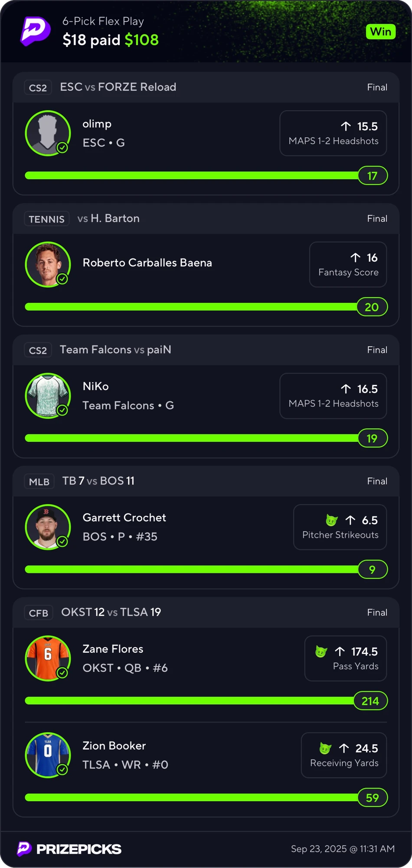
Task: Select the CFB league tag
Action: 38,613
